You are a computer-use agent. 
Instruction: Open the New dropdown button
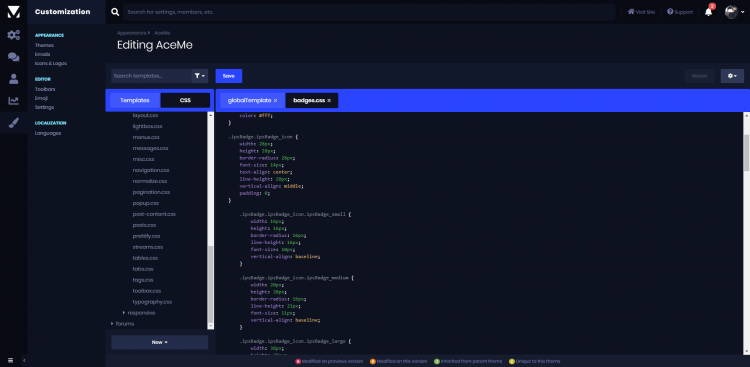(160, 342)
